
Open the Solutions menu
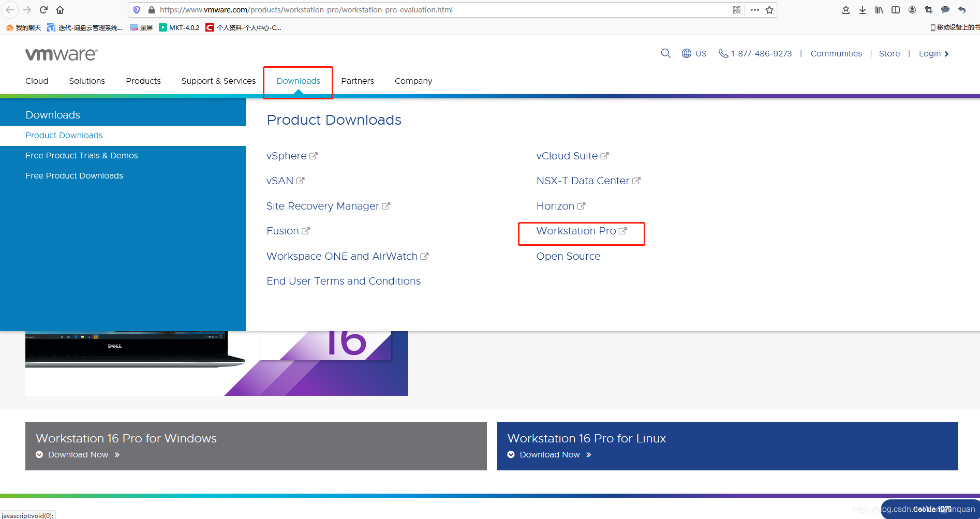point(87,81)
